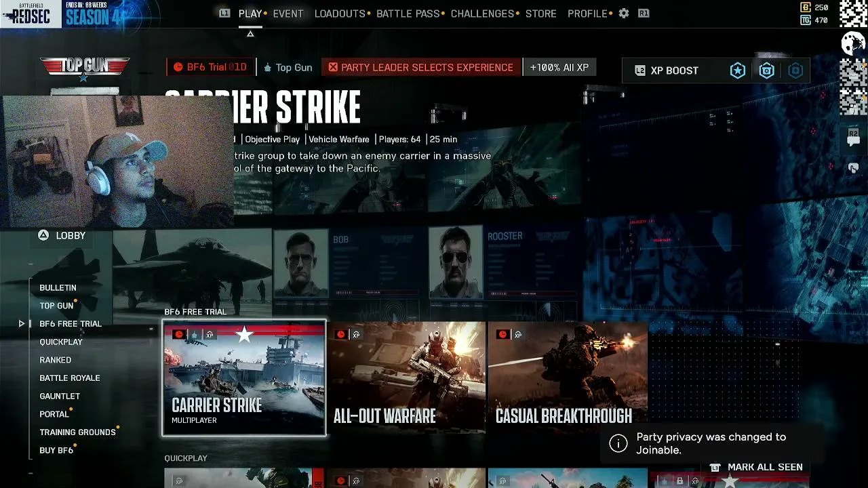Click Party Leader Selects Experience banner
The width and height of the screenshot is (868, 488).
click(421, 67)
